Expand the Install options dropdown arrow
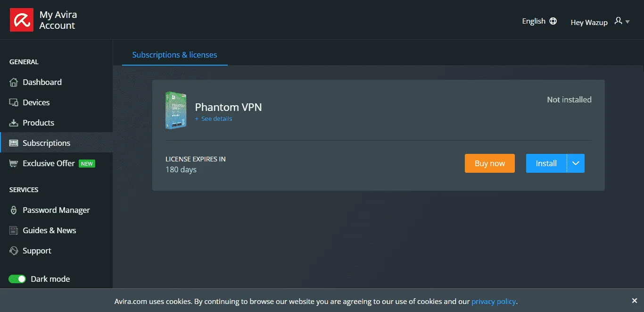The height and width of the screenshot is (312, 644). click(x=576, y=163)
